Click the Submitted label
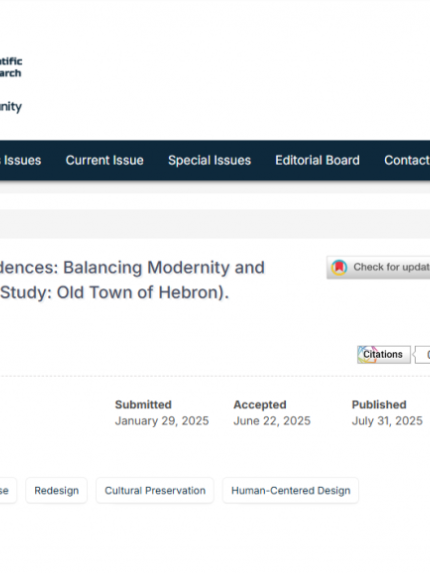This screenshot has width=430, height=573. (x=143, y=405)
